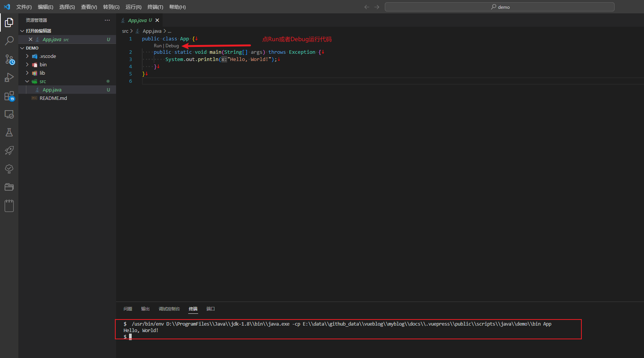Collapse the DEMO folder section

tap(22, 48)
